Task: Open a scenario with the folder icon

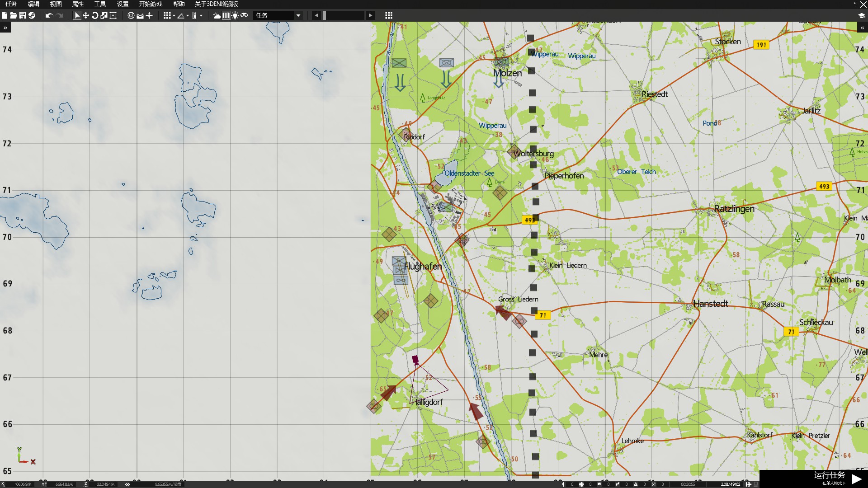Action: (x=14, y=15)
